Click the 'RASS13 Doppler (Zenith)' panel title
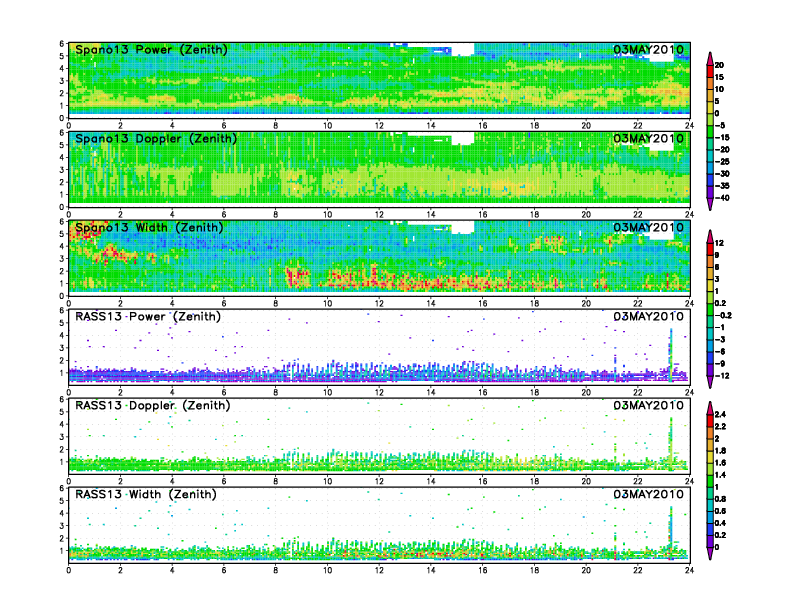This screenshot has height=612, width=792. [153, 405]
